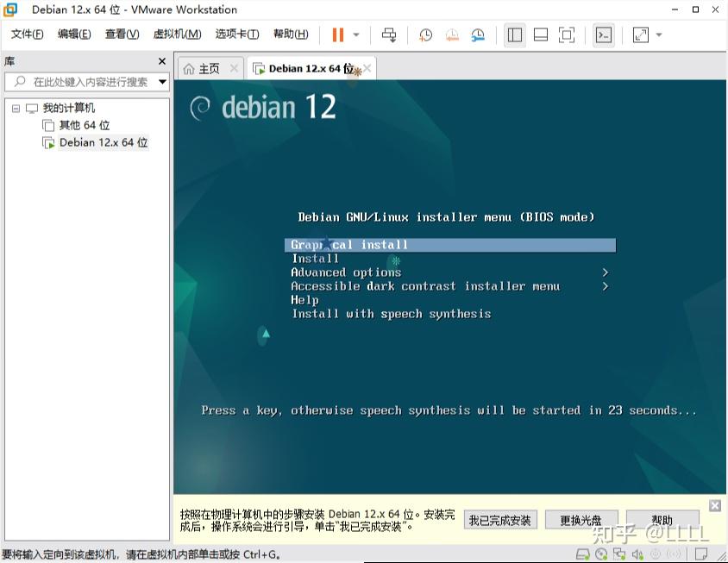
Task: Open the 虚拟机(M) menu
Action: pos(178,34)
